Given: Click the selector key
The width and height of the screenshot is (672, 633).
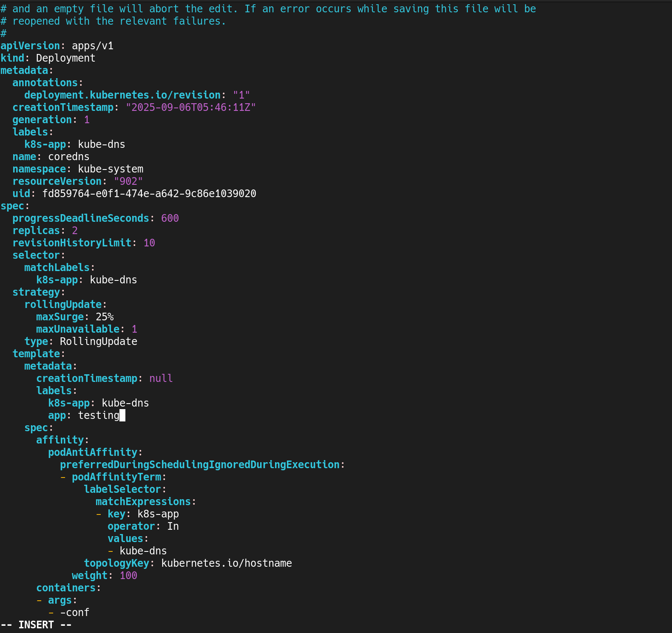Looking at the screenshot, I should tap(36, 255).
